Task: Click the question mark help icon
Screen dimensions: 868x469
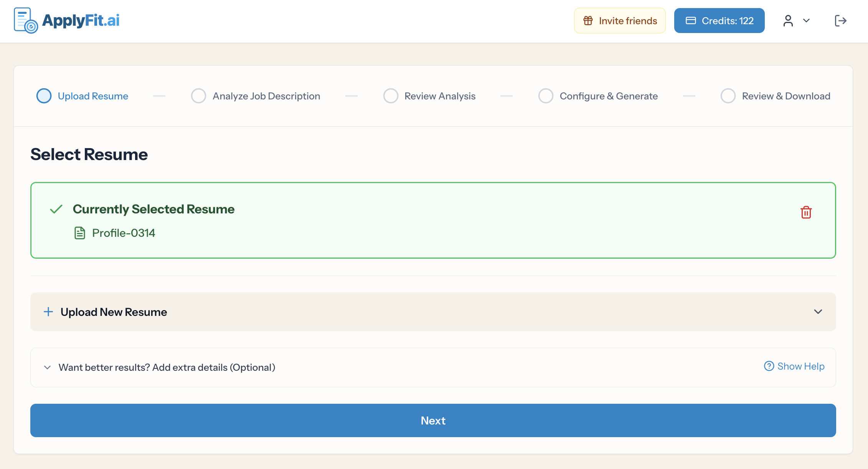Action: point(769,366)
